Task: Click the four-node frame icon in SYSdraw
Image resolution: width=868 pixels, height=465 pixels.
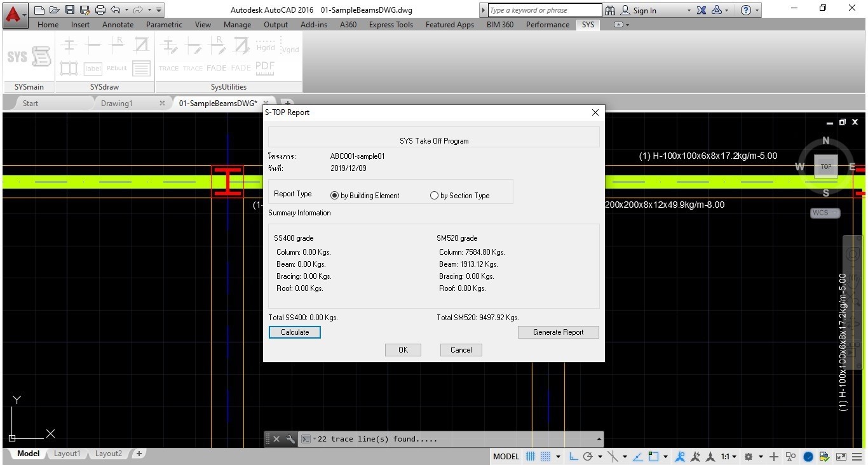Action: click(x=69, y=68)
